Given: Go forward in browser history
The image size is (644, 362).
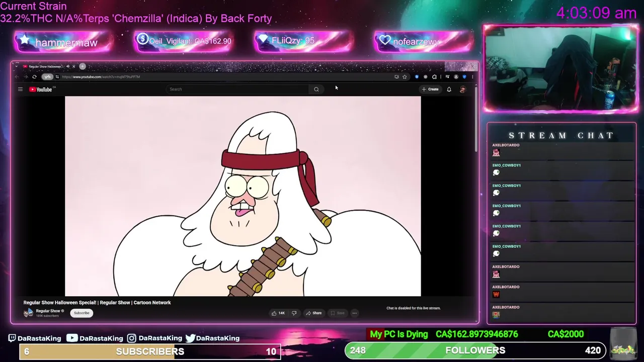Looking at the screenshot, I should [x=26, y=77].
